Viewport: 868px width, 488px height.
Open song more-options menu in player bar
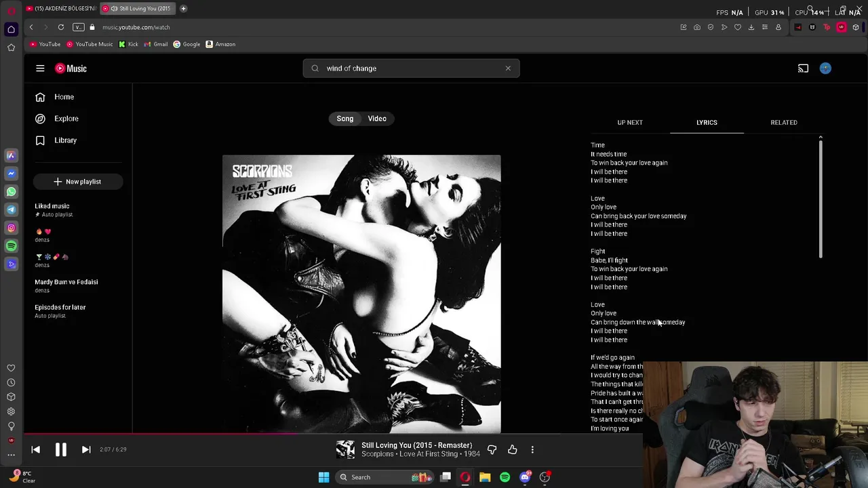[532, 449]
